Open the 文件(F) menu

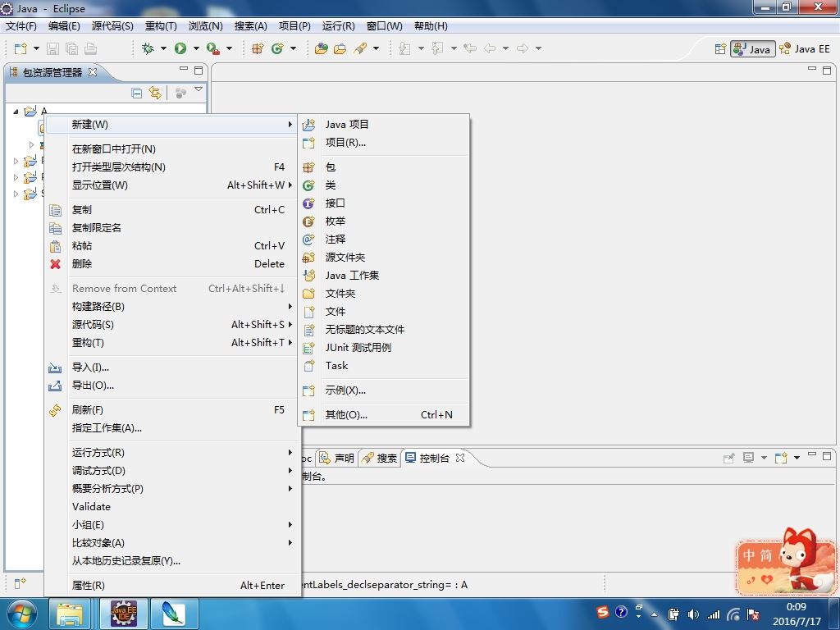[21, 25]
